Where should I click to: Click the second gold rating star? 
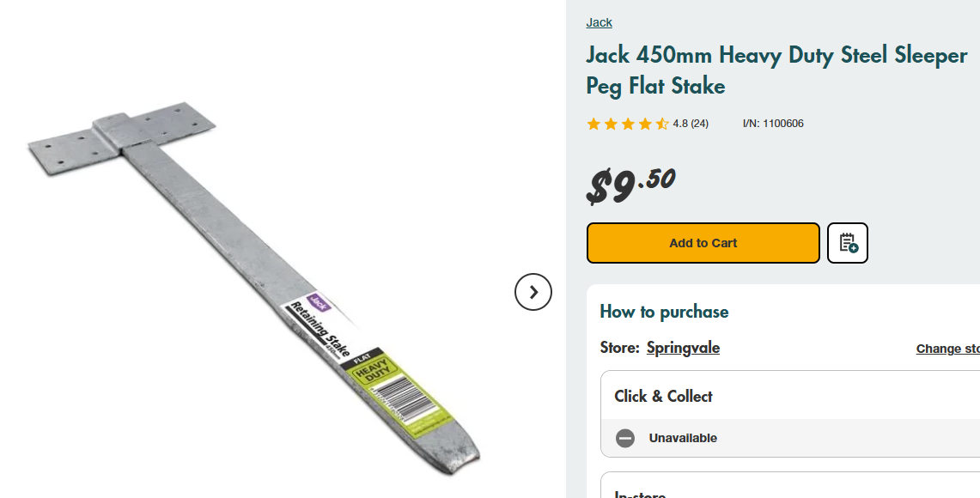click(611, 124)
